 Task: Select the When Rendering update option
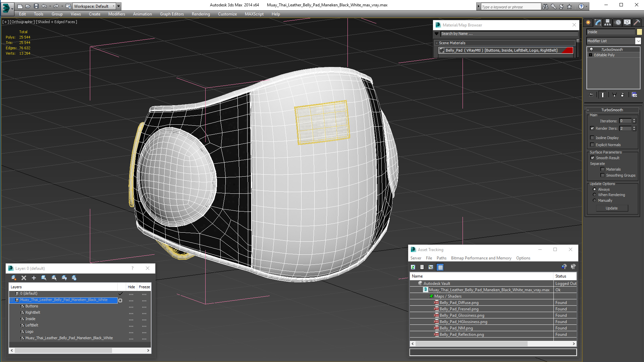pos(595,195)
